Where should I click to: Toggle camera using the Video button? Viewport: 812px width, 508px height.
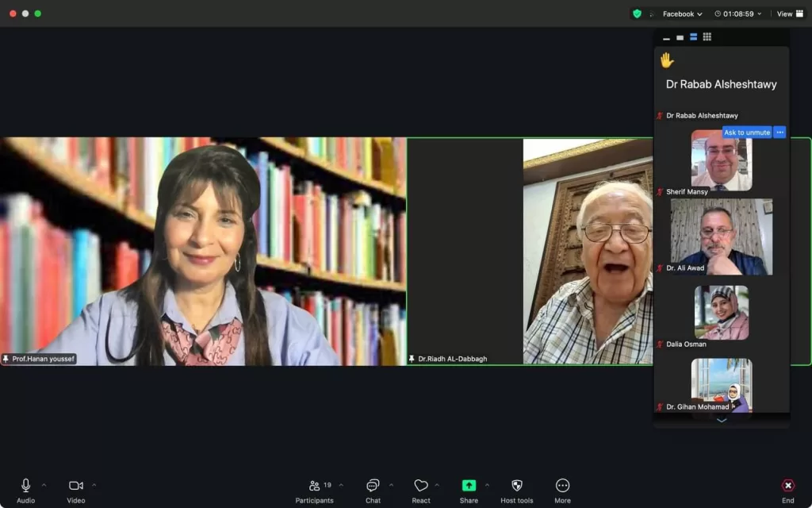pyautogui.click(x=76, y=486)
